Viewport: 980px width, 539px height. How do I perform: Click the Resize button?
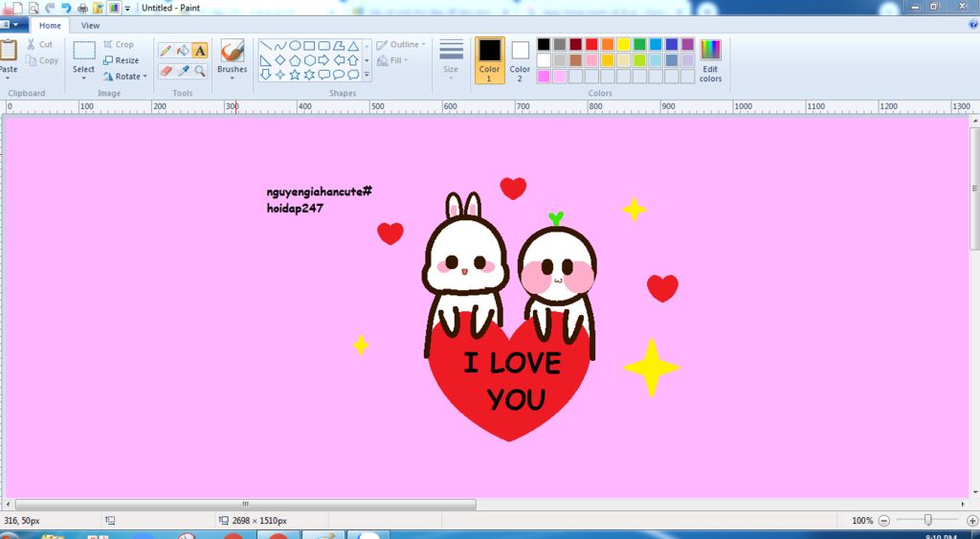pyautogui.click(x=122, y=60)
